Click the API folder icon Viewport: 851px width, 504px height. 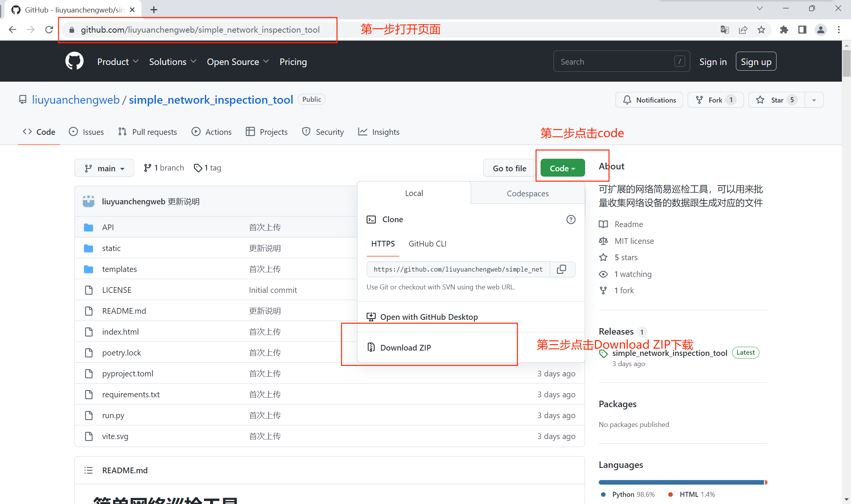[x=89, y=227]
